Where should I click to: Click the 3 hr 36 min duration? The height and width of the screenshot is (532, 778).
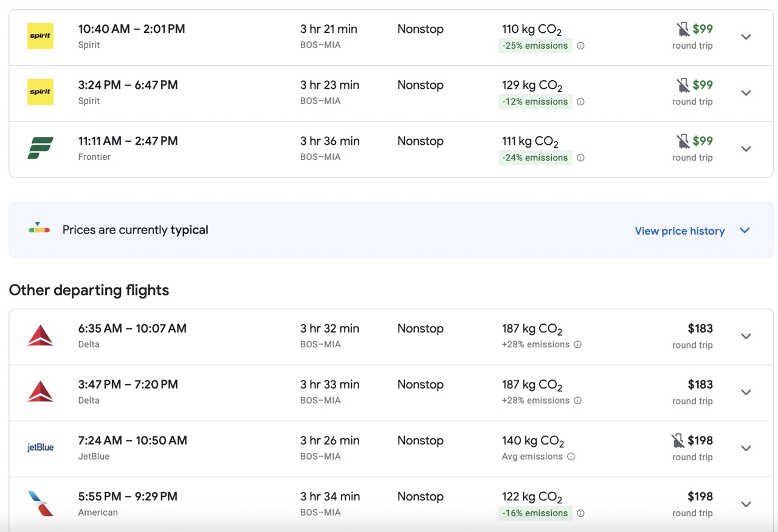[x=330, y=140]
